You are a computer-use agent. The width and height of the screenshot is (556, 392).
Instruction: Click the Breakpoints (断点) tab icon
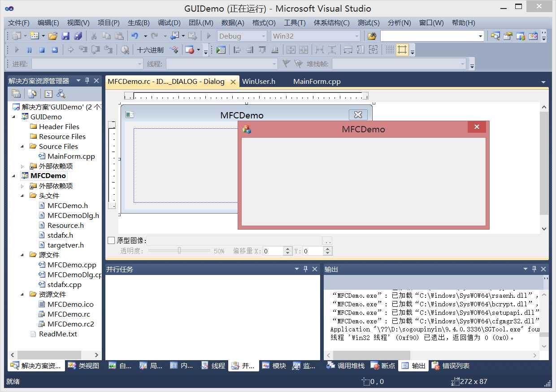pyautogui.click(x=375, y=366)
